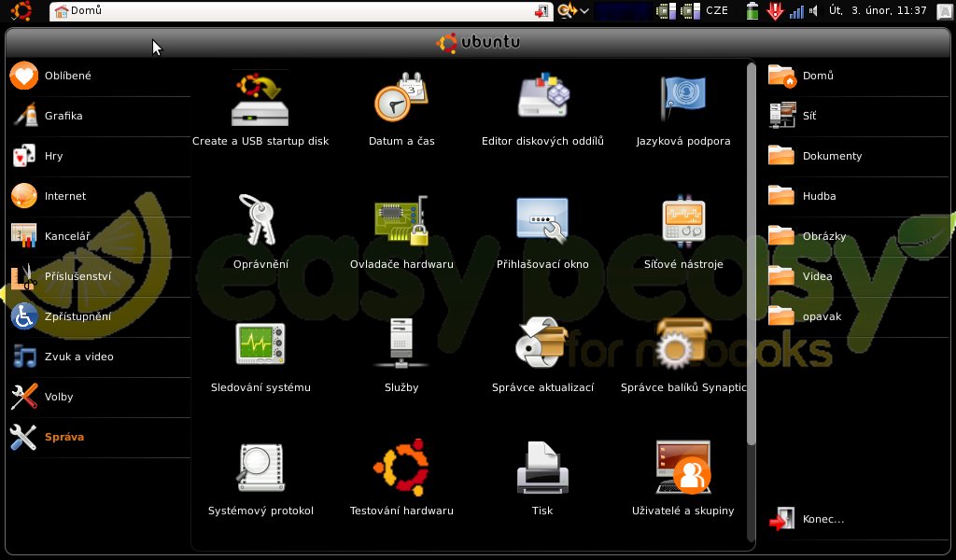Switch to the Hry category

point(99,156)
